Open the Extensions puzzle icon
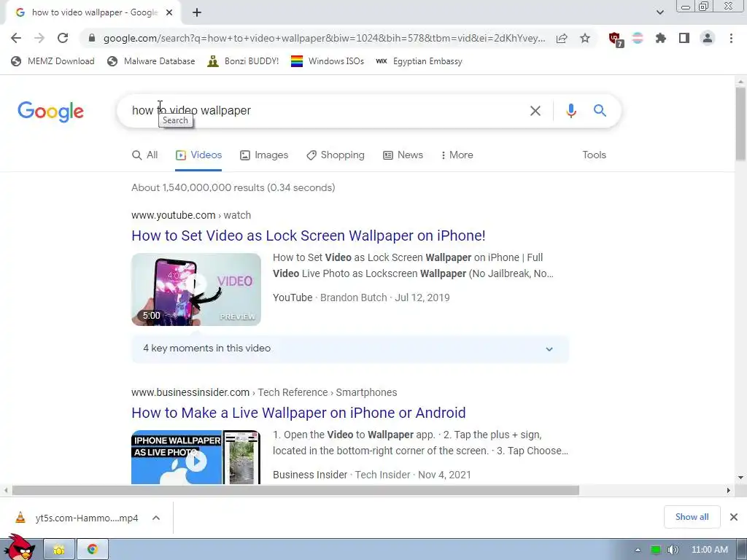The image size is (747, 560). point(661,38)
